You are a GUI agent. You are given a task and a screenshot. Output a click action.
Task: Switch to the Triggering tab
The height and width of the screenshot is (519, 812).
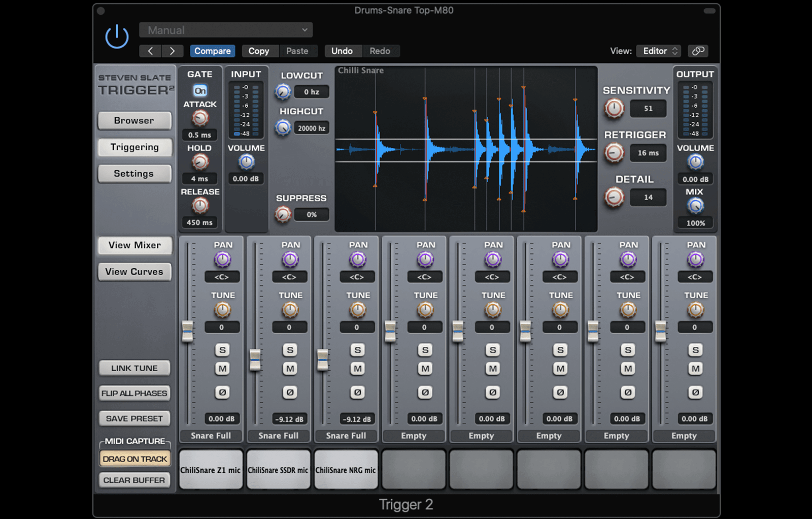point(134,147)
